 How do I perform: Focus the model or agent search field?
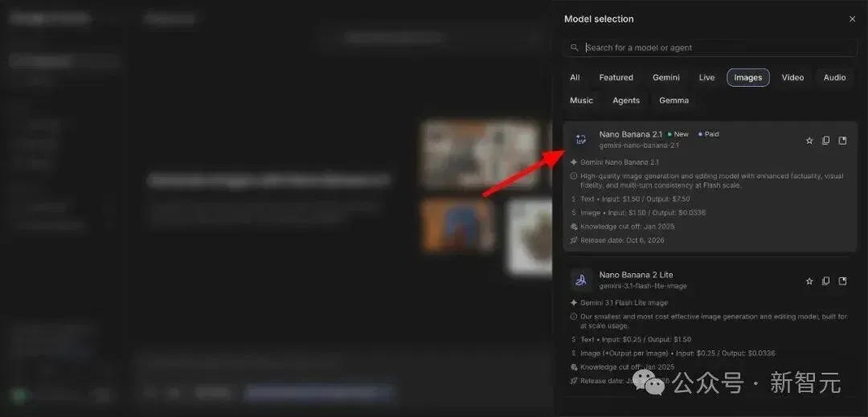pyautogui.click(x=710, y=47)
